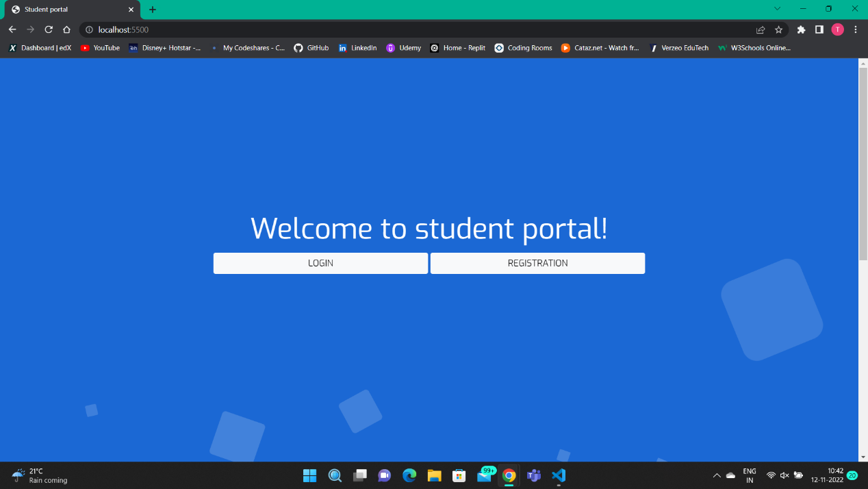This screenshot has width=868, height=489.
Task: Click the Welcome to student portal heading
Action: (x=429, y=228)
